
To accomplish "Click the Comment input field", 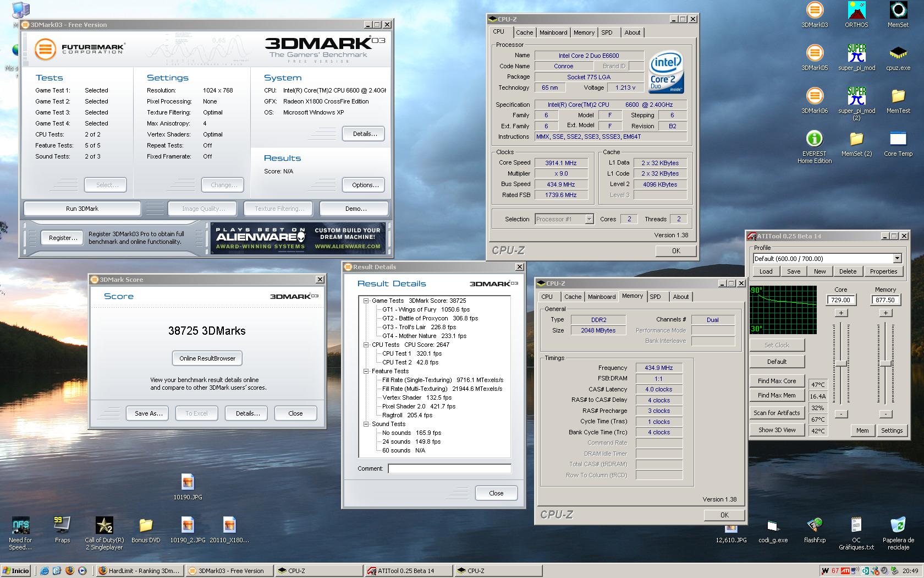I will click(x=449, y=468).
